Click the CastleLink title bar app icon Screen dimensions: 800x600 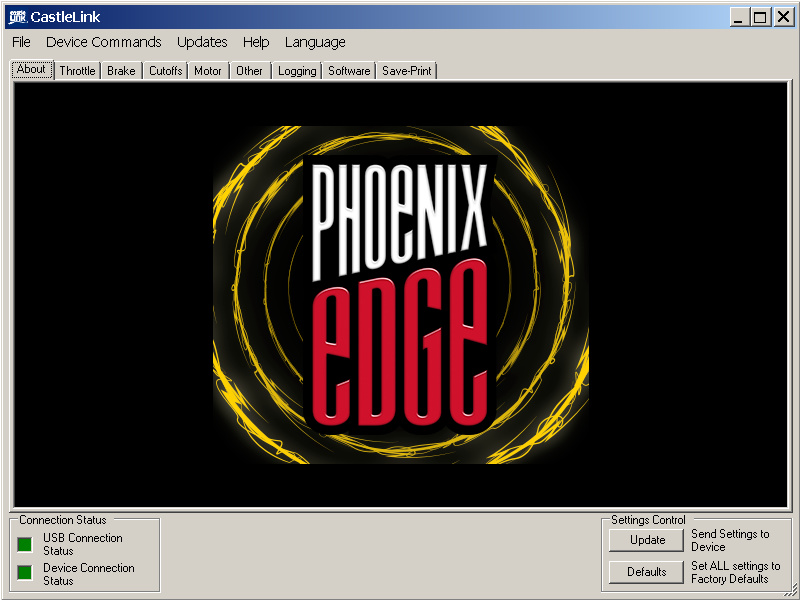[16, 17]
